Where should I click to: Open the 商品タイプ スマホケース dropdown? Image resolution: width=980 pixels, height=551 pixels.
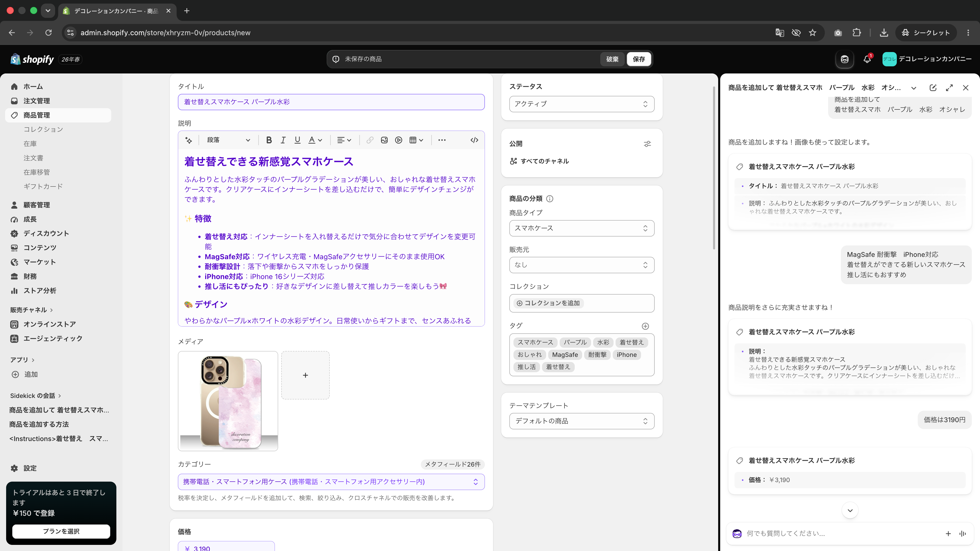tap(582, 228)
